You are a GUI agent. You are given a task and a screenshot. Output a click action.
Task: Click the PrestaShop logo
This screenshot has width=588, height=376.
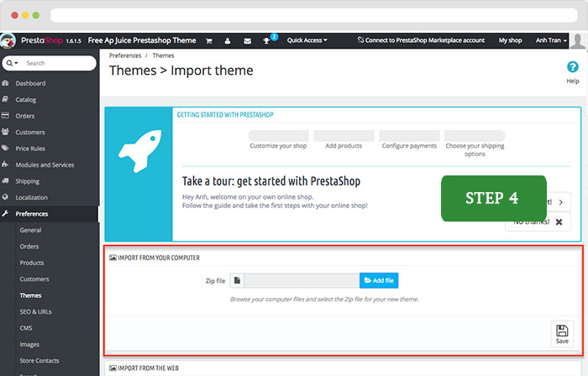11,39
